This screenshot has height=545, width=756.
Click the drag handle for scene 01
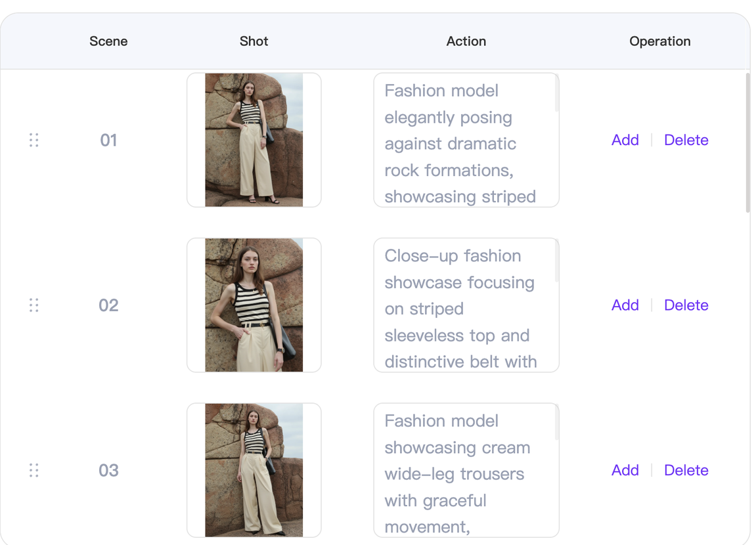tap(34, 140)
